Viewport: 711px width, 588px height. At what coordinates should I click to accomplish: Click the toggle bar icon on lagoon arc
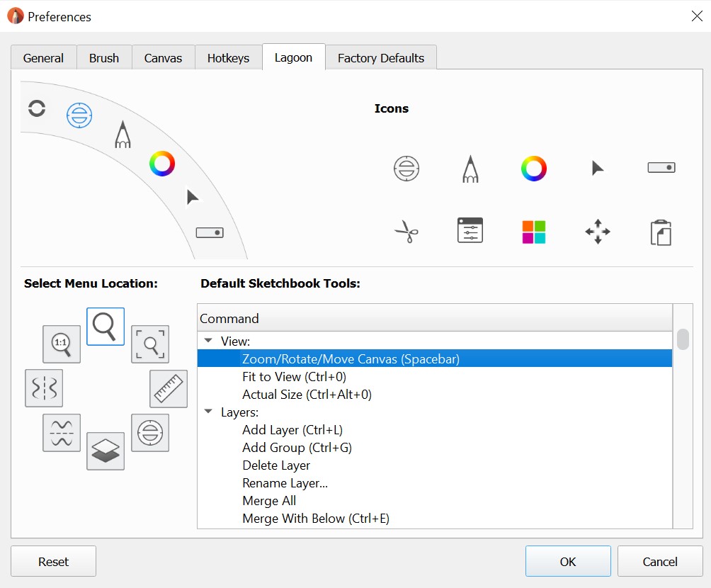[210, 233]
